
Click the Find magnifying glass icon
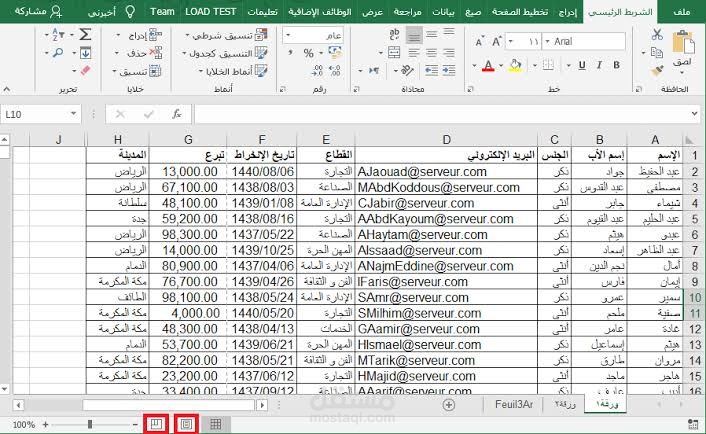pyautogui.click(x=58, y=53)
